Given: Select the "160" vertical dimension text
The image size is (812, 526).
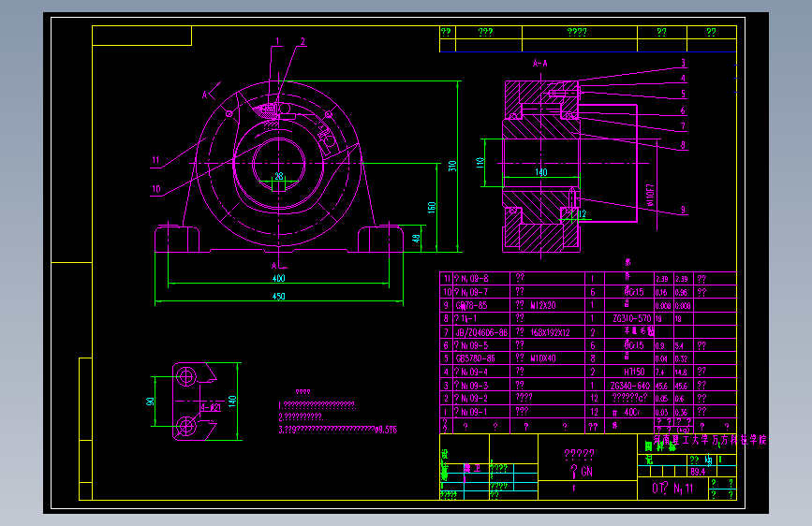Looking at the screenshot, I should (432, 208).
